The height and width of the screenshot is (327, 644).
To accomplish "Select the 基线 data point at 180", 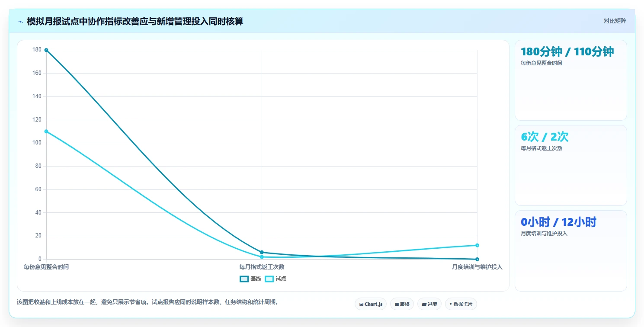I will [46, 50].
